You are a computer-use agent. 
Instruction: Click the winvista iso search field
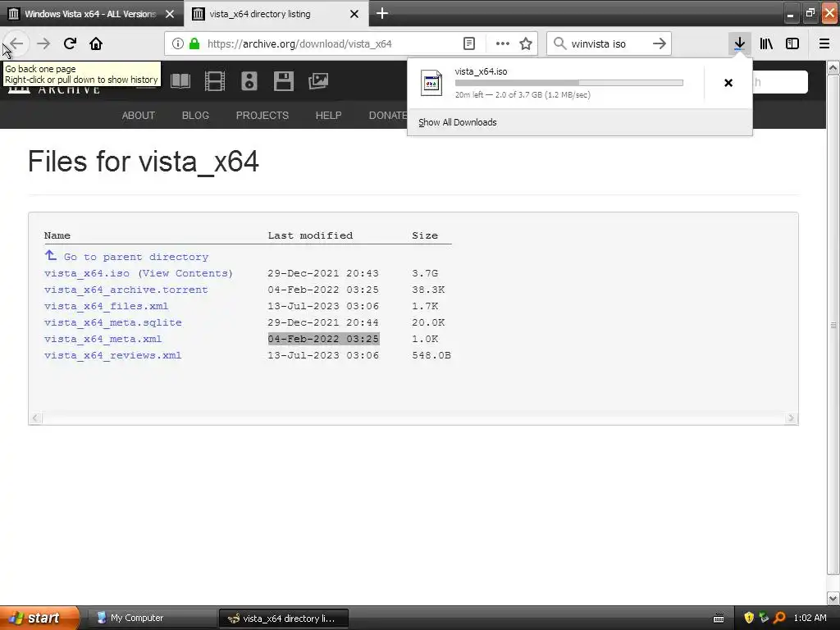coord(608,43)
